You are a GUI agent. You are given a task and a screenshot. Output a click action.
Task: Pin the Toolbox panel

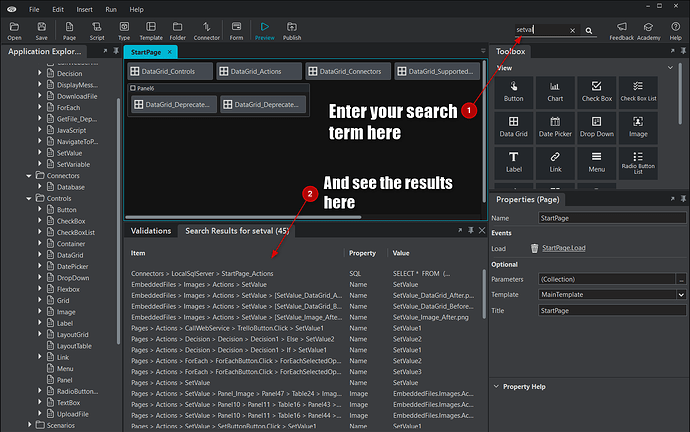click(x=683, y=51)
